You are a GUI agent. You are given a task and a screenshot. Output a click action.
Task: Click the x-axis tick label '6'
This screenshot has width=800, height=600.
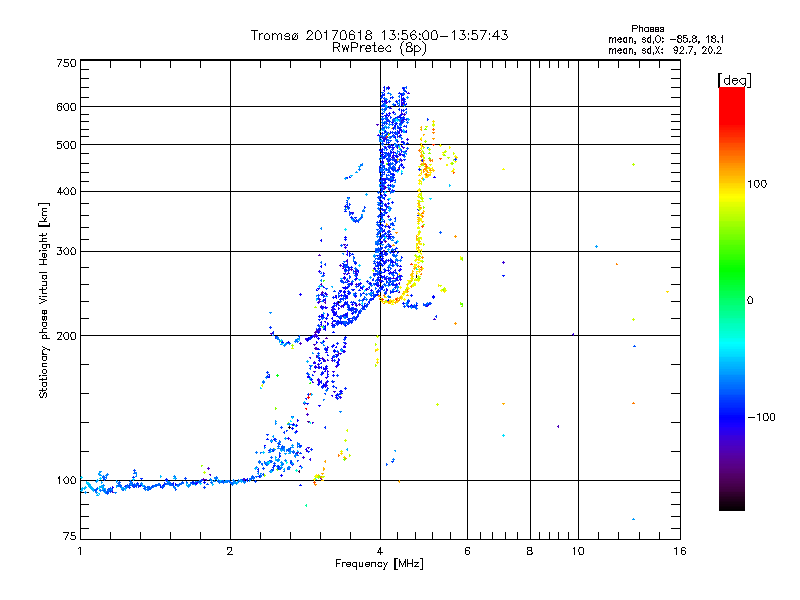pyautogui.click(x=467, y=551)
